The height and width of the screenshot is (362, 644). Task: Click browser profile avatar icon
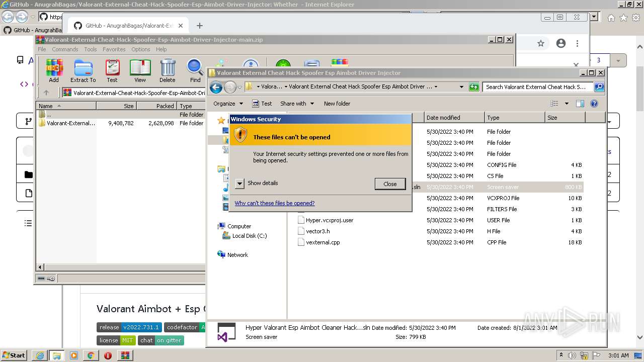(x=561, y=44)
